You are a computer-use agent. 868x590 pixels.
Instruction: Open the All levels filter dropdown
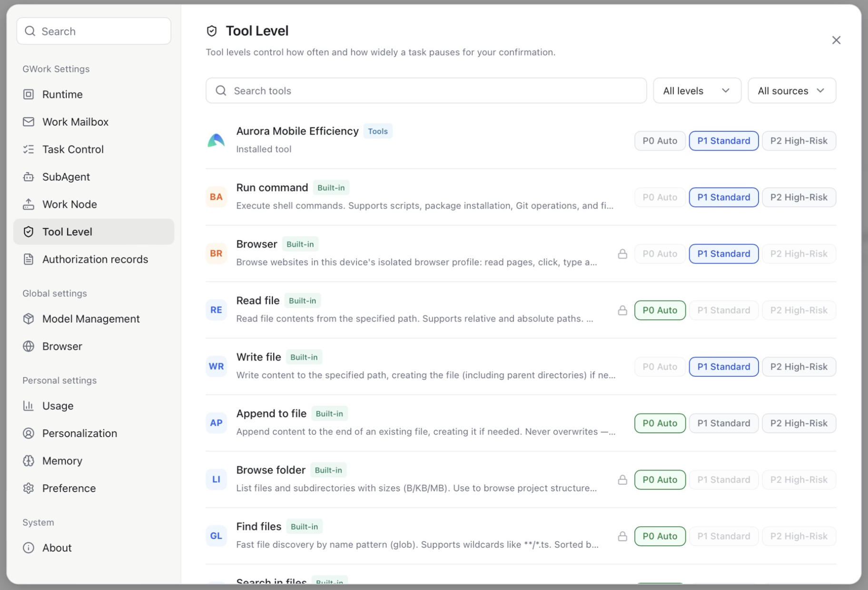(697, 90)
